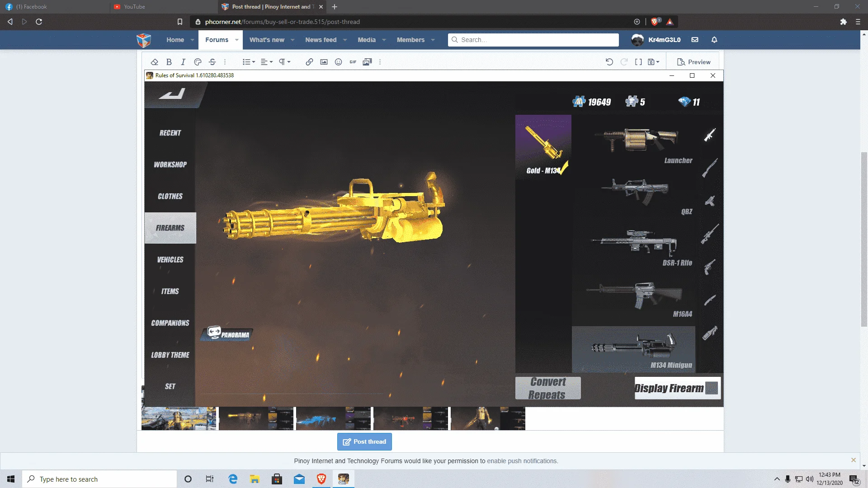The width and height of the screenshot is (868, 488).
Task: Reload the current browser page
Action: [x=39, y=22]
